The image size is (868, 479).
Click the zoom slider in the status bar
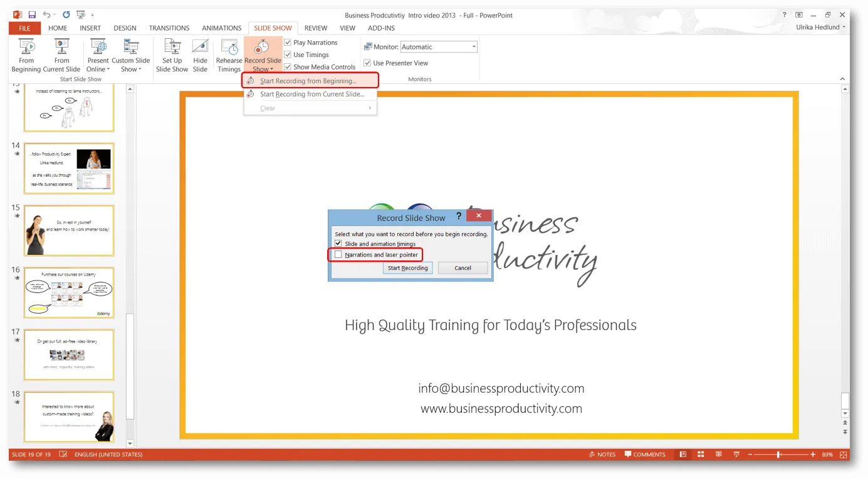pos(779,455)
